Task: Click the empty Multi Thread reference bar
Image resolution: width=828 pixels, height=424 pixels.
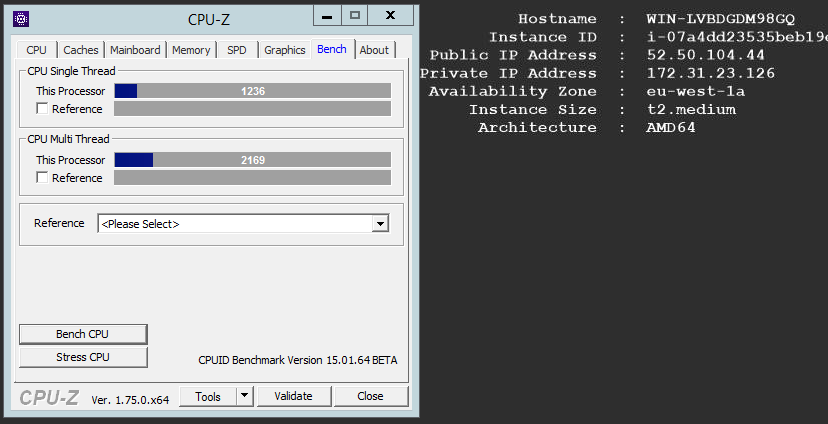Action: [252, 177]
